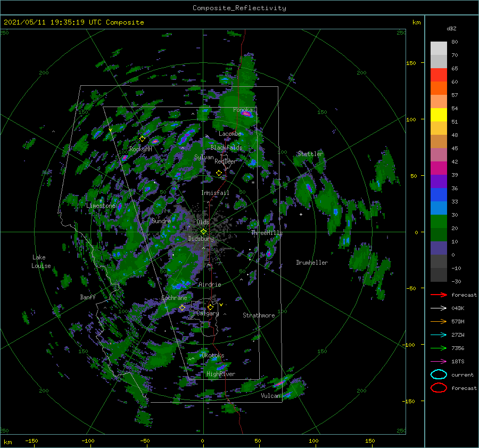The image size is (479, 448).
Task: Choose the magenta 18TS arrow icon
Action: click(439, 362)
